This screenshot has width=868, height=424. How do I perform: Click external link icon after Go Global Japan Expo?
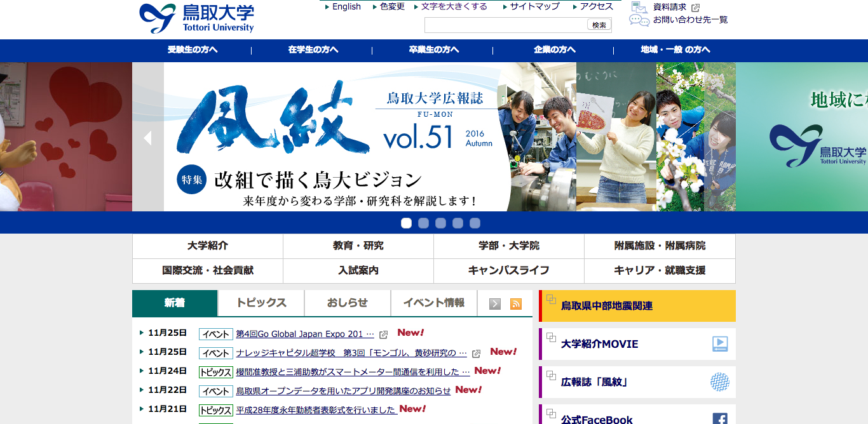383,335
